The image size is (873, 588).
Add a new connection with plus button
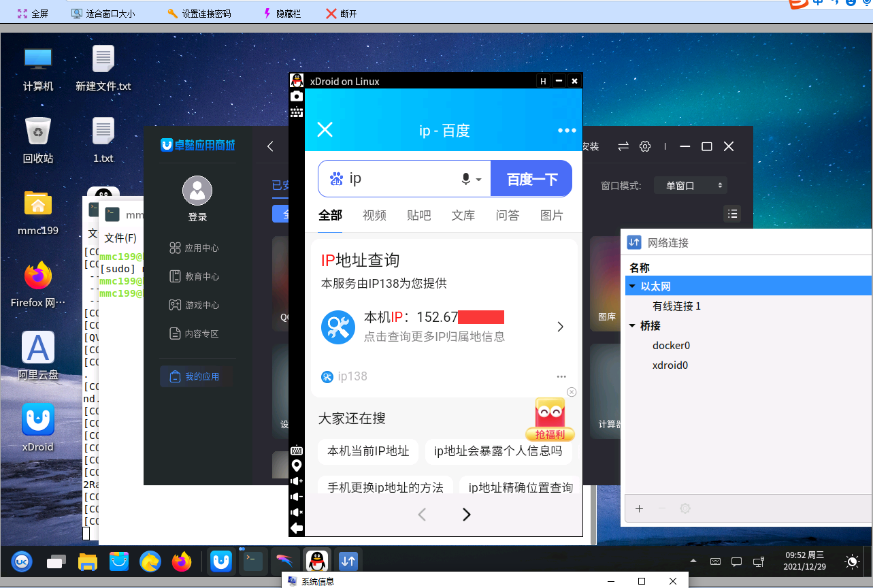click(639, 508)
